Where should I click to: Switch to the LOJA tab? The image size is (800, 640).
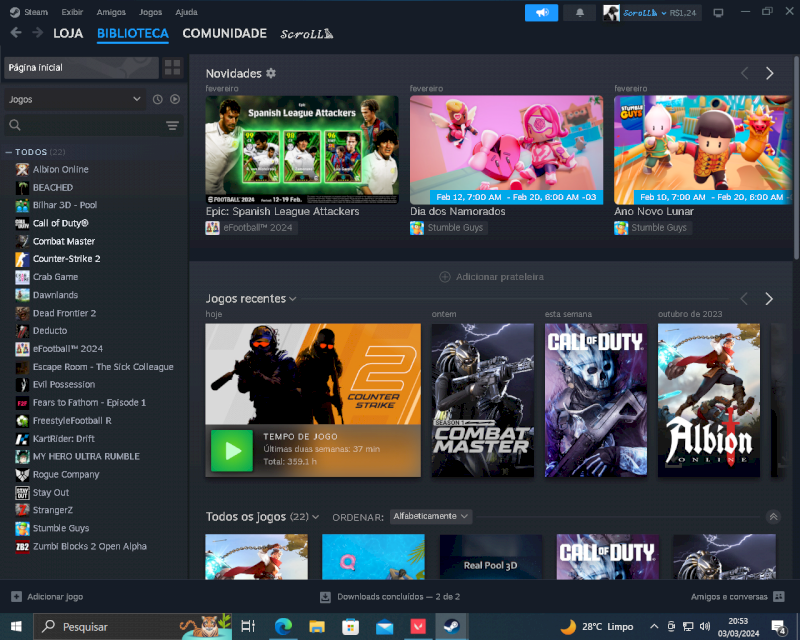pyautogui.click(x=68, y=33)
